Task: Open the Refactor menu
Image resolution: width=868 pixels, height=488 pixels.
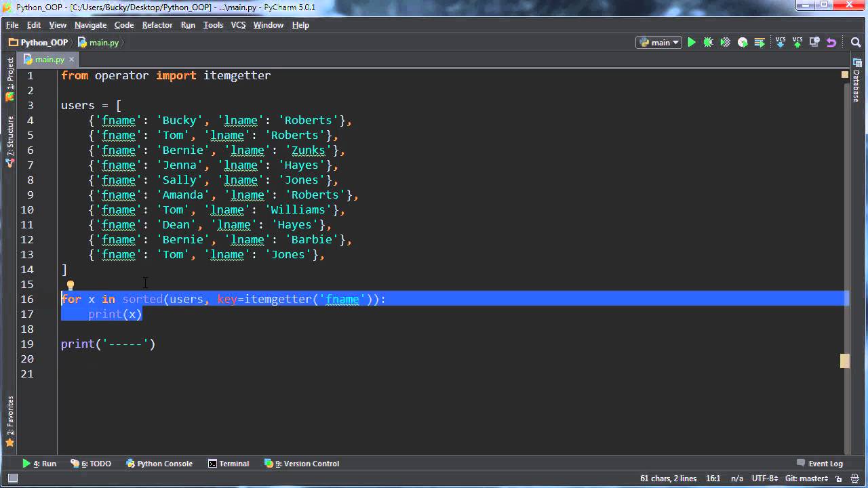Action: click(157, 25)
